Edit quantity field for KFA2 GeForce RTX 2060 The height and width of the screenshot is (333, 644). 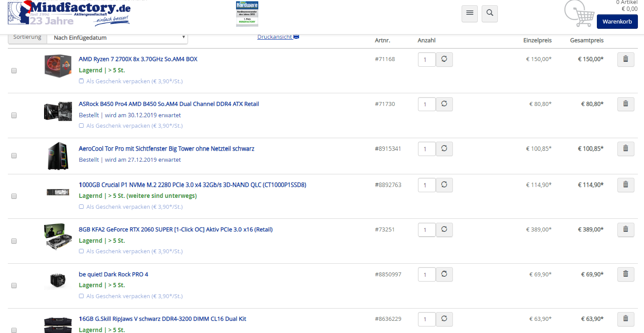coord(427,230)
